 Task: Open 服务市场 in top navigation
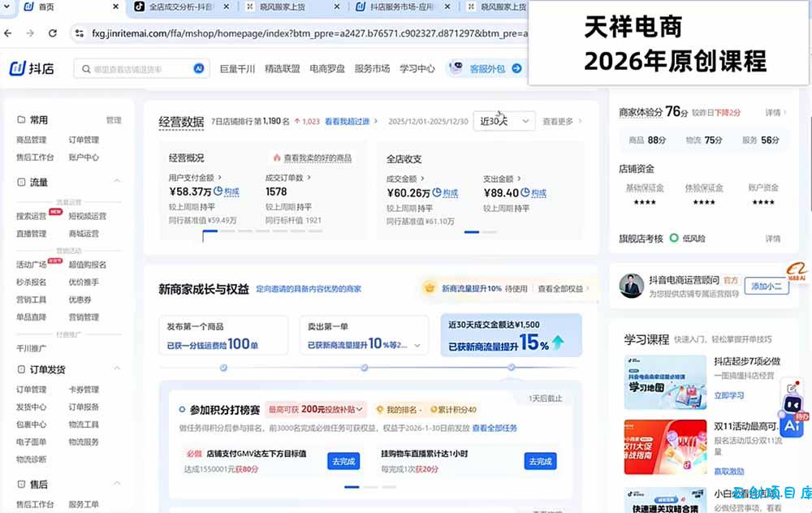coord(372,68)
